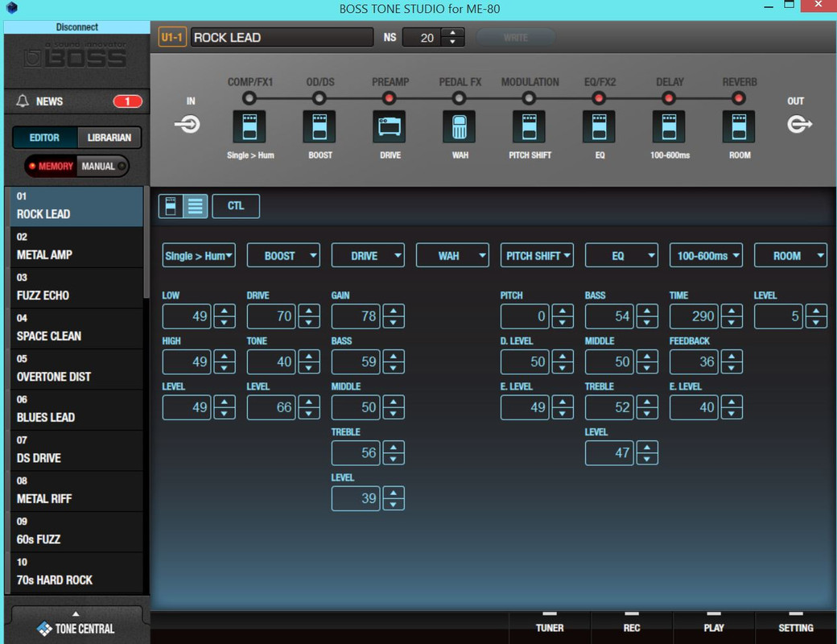Increase the delay FEEDBACK value stepper
This screenshot has height=644, width=837.
732,356
